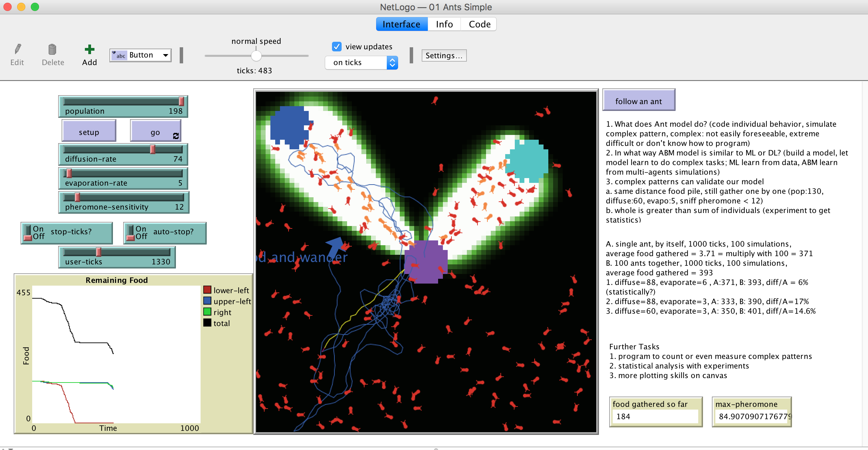868x450 pixels.
Task: Click the follow an ant button
Action: click(638, 101)
